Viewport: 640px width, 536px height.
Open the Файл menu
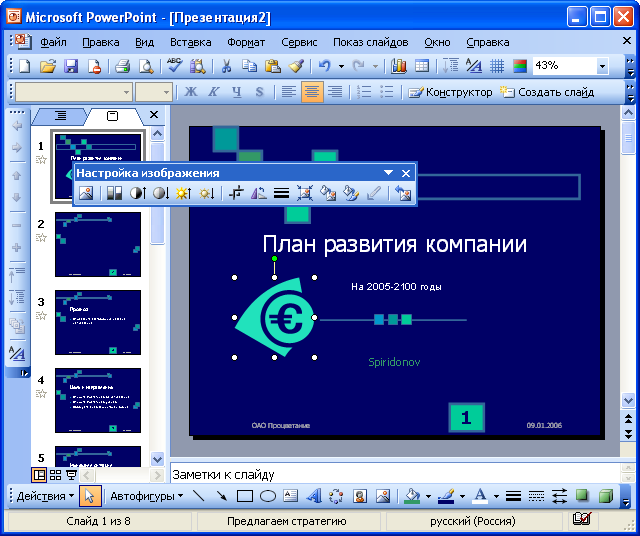pos(53,42)
